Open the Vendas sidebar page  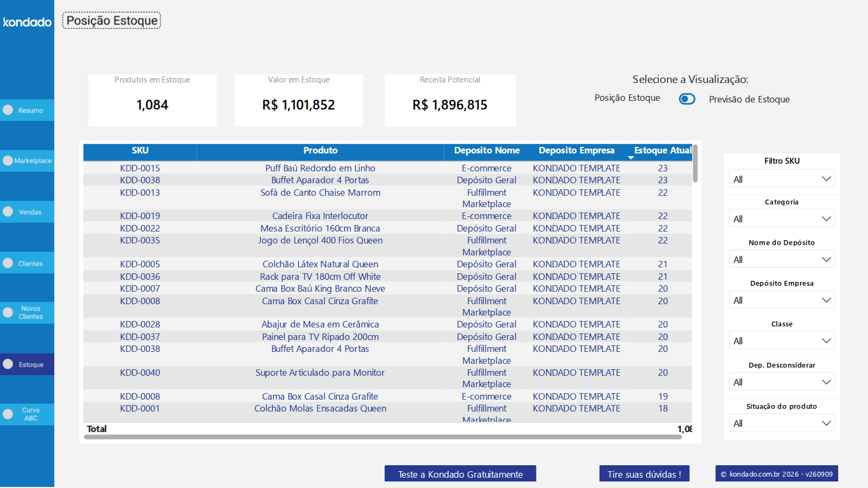(27, 212)
